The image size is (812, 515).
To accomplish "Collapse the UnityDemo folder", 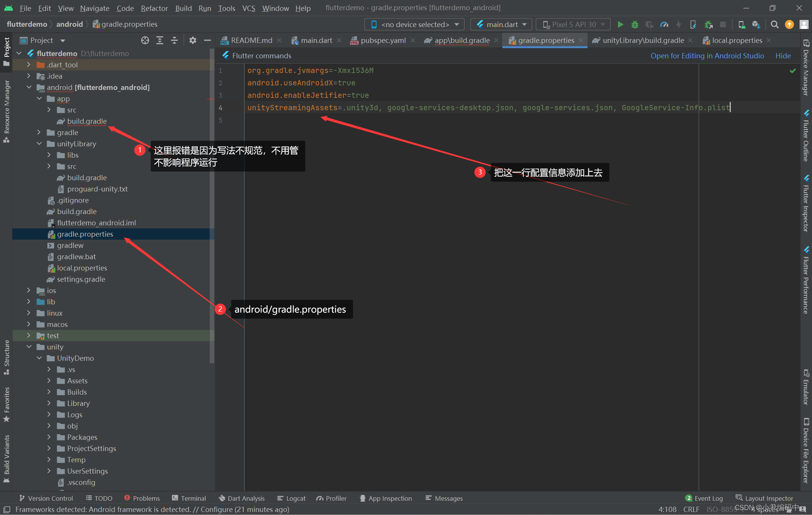I will coord(39,358).
